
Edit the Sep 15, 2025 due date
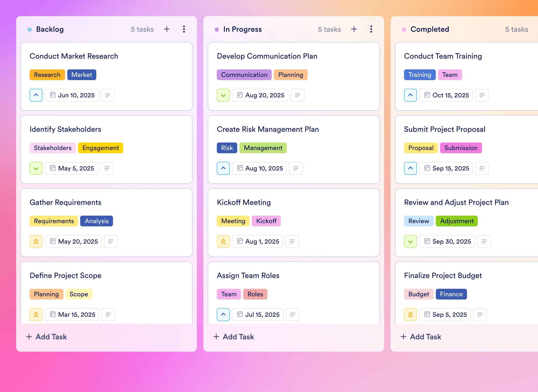(x=446, y=168)
